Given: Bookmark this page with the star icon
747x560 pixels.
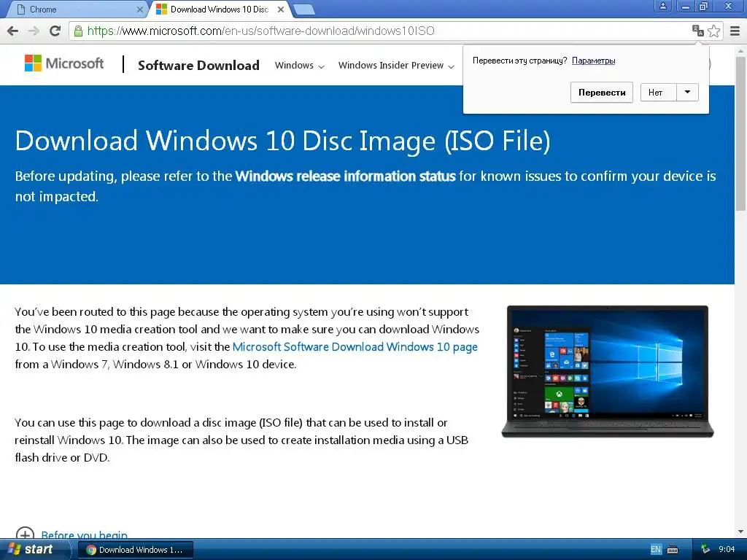Looking at the screenshot, I should coord(713,31).
